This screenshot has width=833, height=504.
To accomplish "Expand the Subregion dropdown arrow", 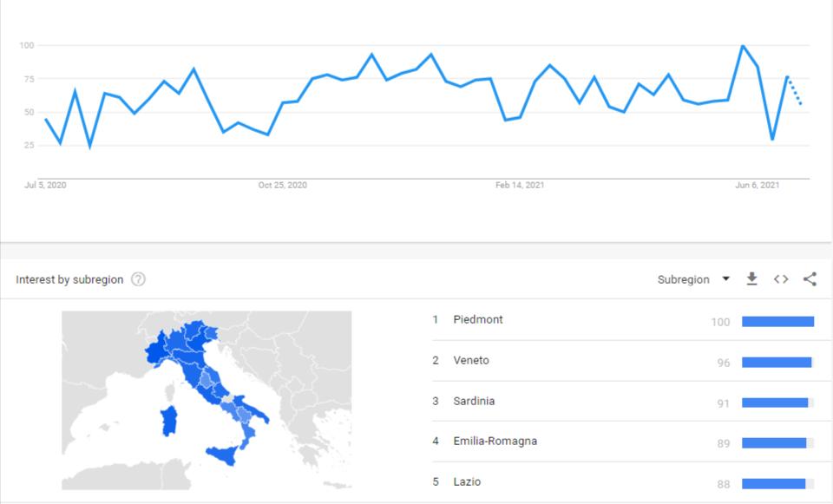I will click(725, 278).
